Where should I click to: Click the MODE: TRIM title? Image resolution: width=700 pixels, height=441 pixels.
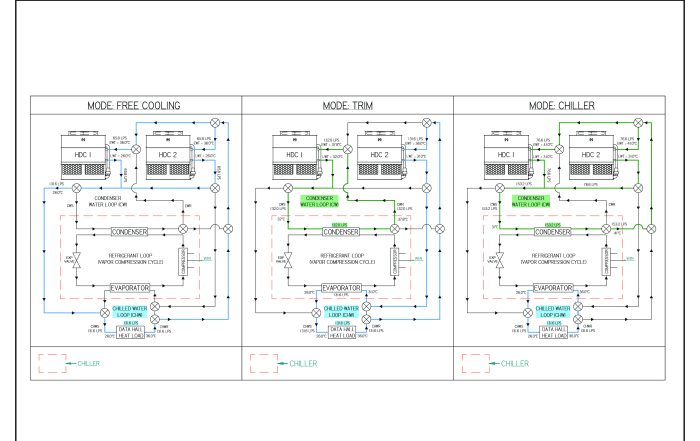point(348,106)
